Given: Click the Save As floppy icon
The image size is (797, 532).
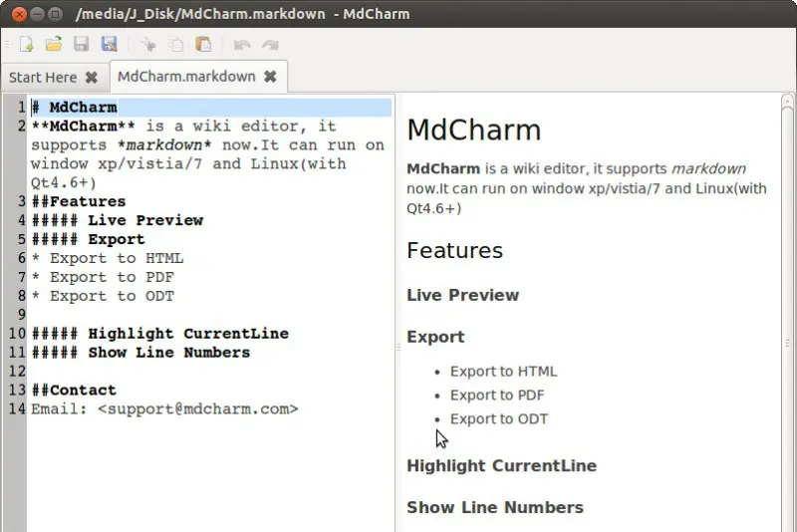Looking at the screenshot, I should click(109, 44).
